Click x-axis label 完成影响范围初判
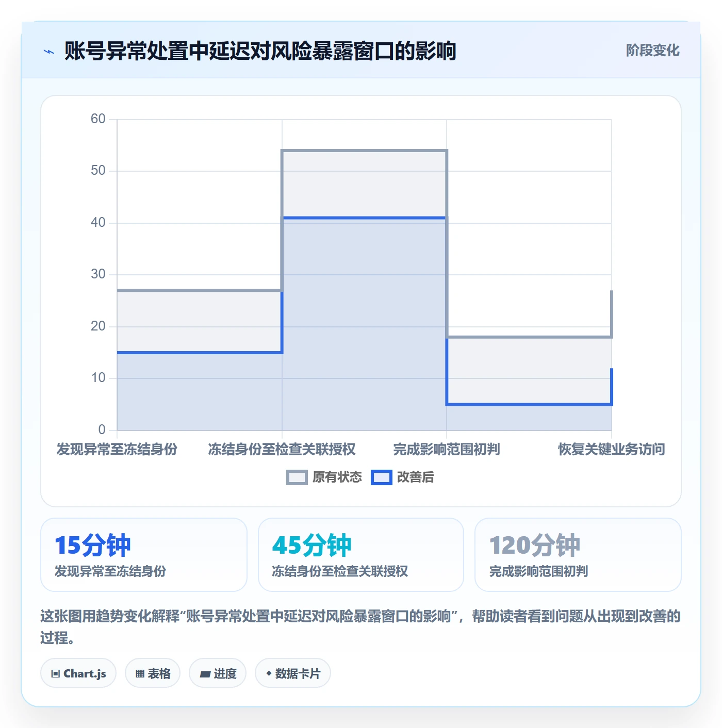Screen dimensions: 722x728 tap(447, 449)
